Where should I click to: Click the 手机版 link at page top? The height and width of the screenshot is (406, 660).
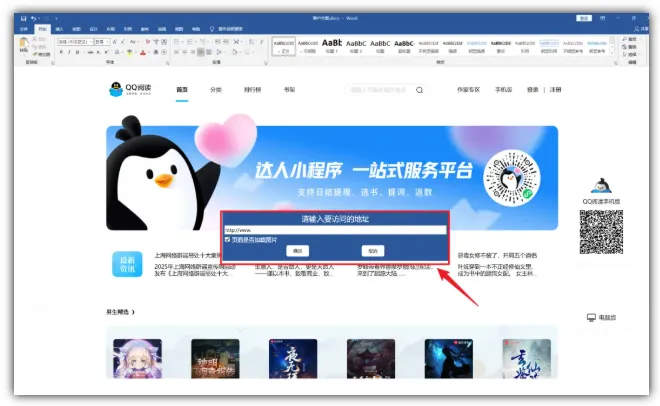point(503,90)
